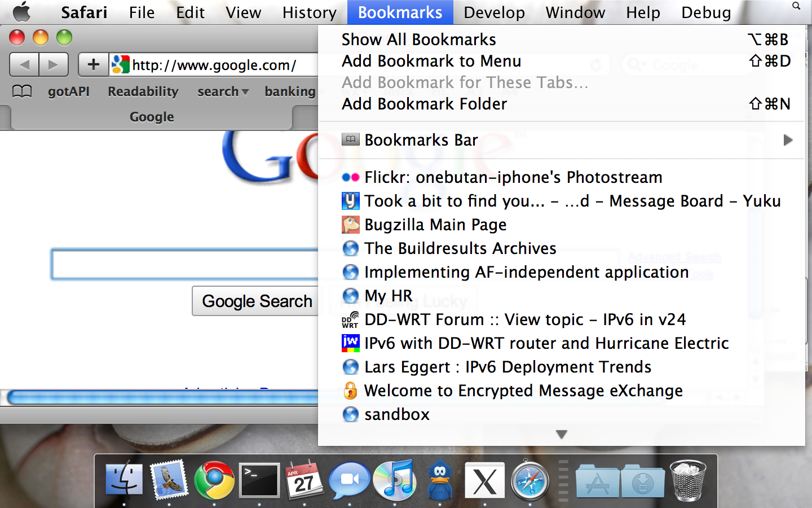Open Finder from the Dock
This screenshot has width=812, height=508.
[x=124, y=479]
